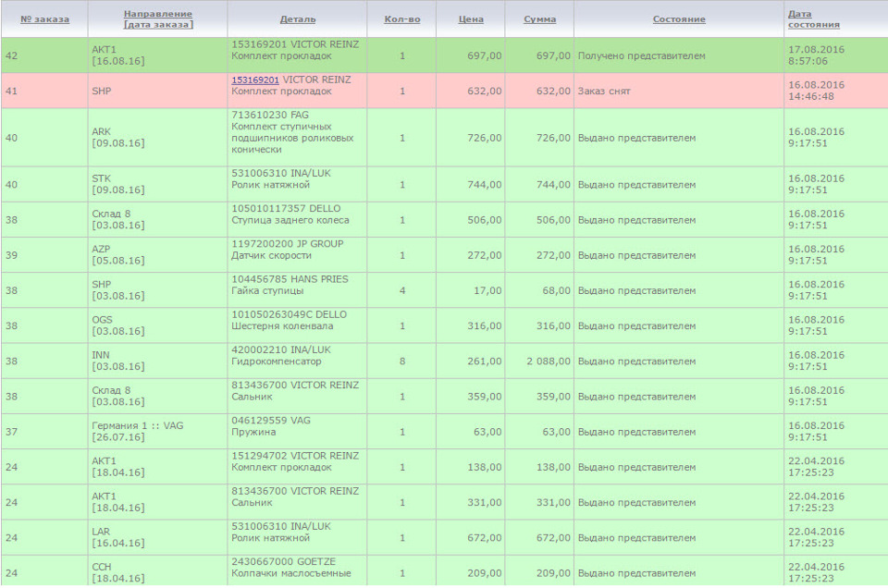Sort table by Цена header
The width and height of the screenshot is (888, 588).
(471, 19)
